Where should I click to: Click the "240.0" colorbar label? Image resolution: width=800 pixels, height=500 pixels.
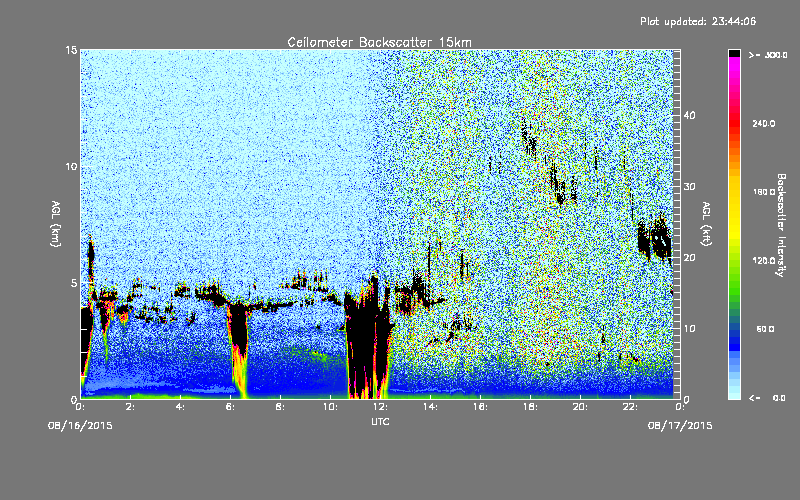763,124
